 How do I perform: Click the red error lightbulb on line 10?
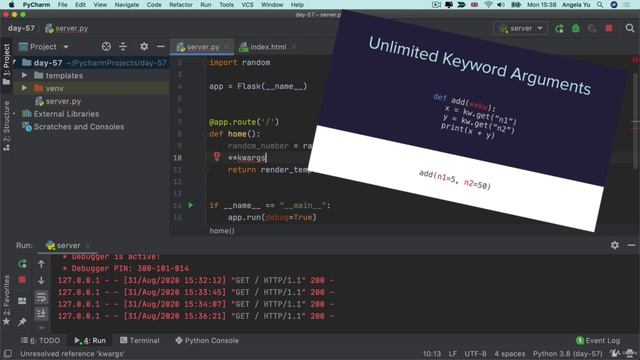point(217,156)
